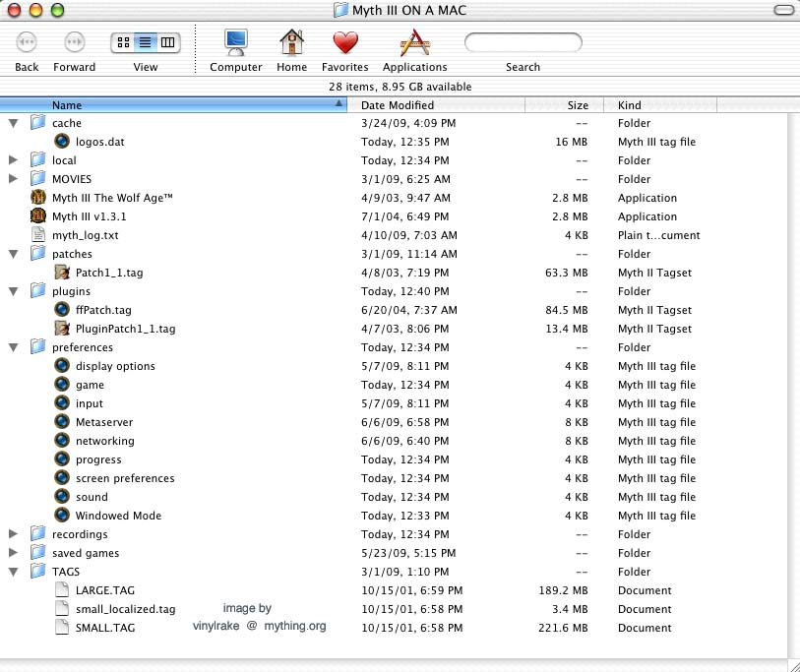Sort by the Size column
Image resolution: width=800 pixels, height=672 pixels.
(564, 105)
